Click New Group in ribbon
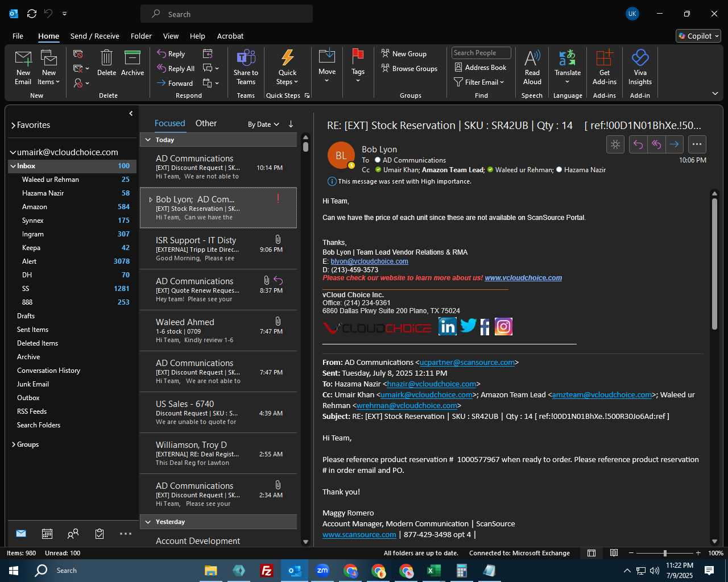 tap(404, 54)
